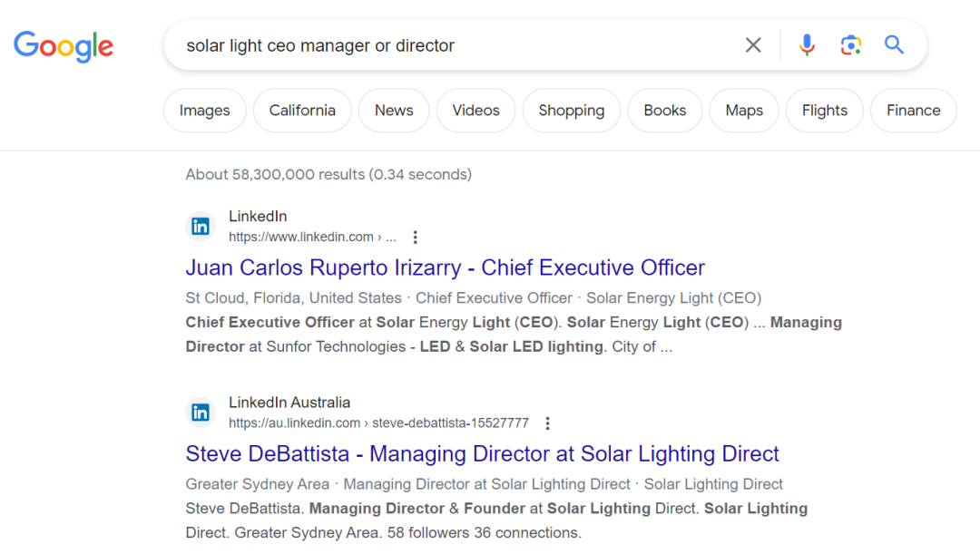Image resolution: width=980 pixels, height=554 pixels.
Task: Select the Finance filter chip
Action: click(x=913, y=111)
